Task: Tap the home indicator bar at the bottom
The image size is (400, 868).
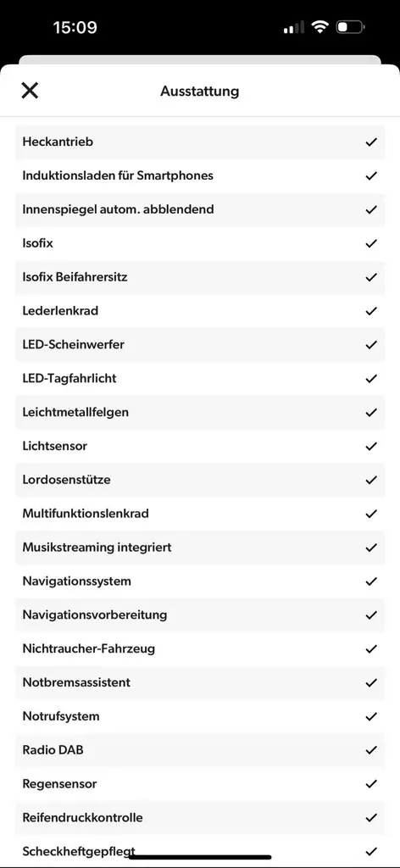Action: (x=200, y=857)
